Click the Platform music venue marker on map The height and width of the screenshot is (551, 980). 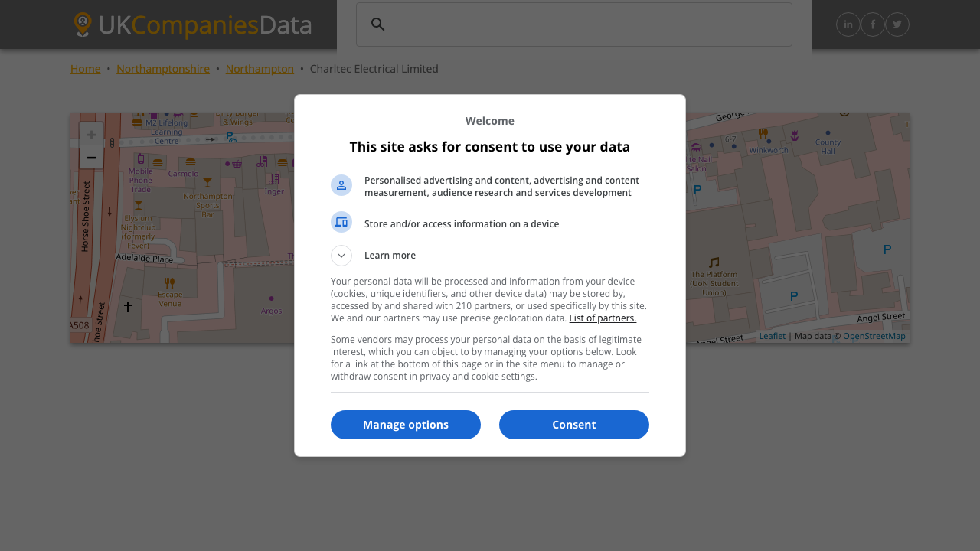tap(714, 262)
